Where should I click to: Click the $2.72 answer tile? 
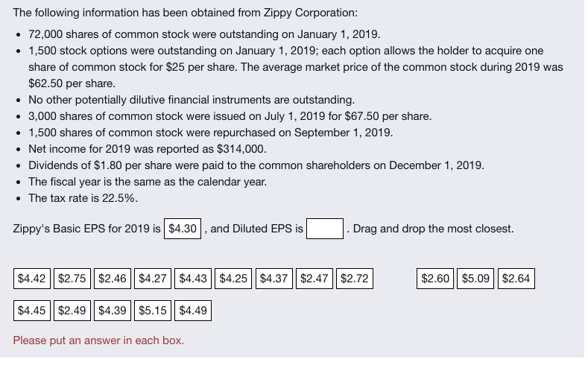click(x=355, y=279)
